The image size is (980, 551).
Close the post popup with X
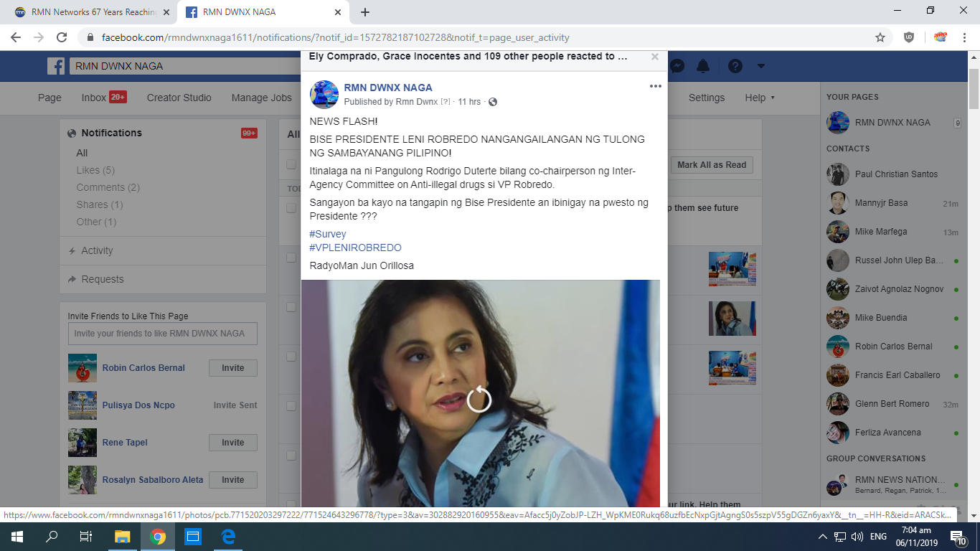[654, 57]
